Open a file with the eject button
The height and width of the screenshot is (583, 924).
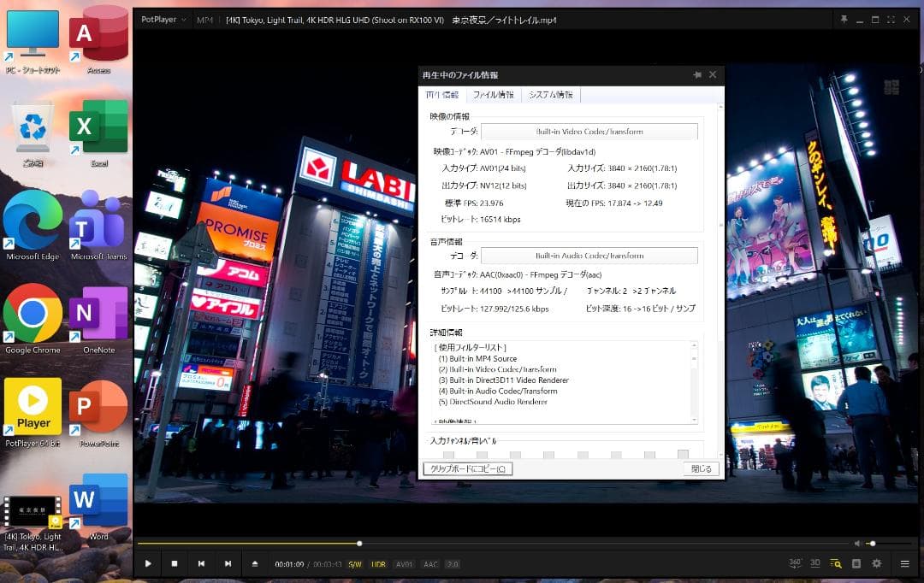click(255, 563)
